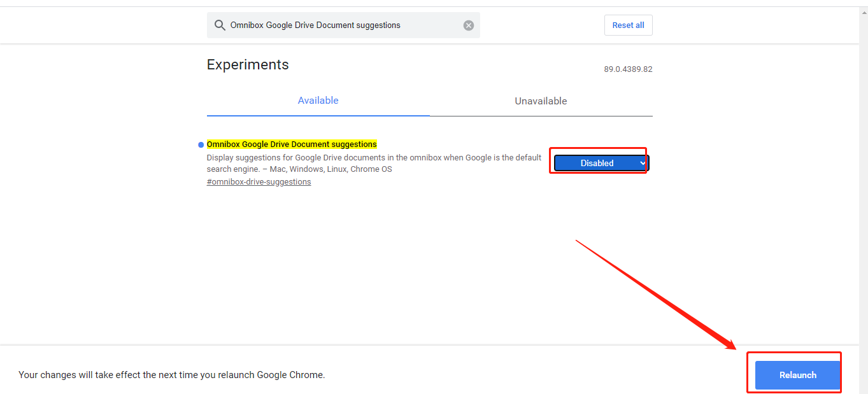The image size is (868, 394).
Task: Click the Relaunch button
Action: 797,375
